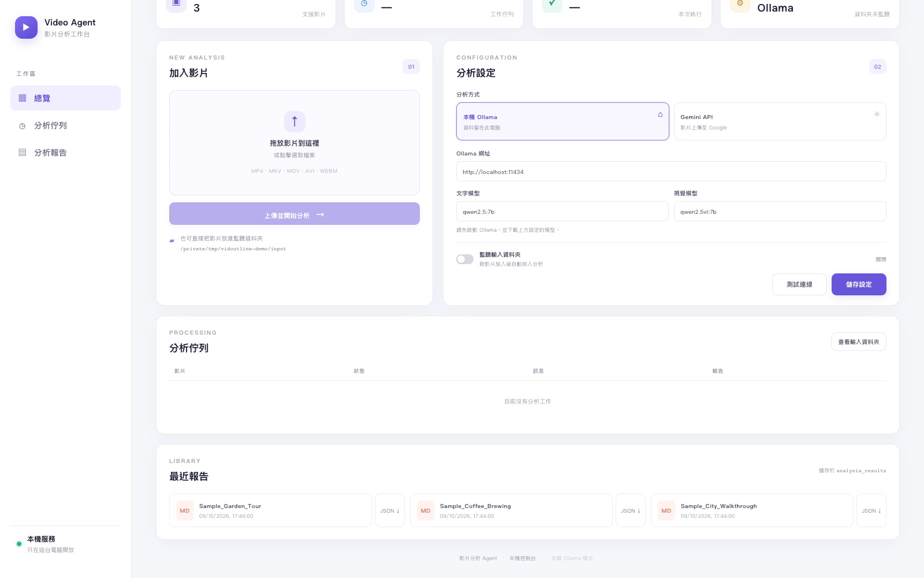Click the 測試連線 button
Image resolution: width=924 pixels, height=578 pixels.
pyautogui.click(x=799, y=284)
